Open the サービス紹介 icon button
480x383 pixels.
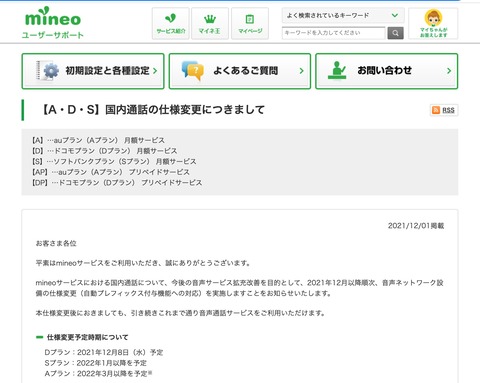pyautogui.click(x=171, y=24)
